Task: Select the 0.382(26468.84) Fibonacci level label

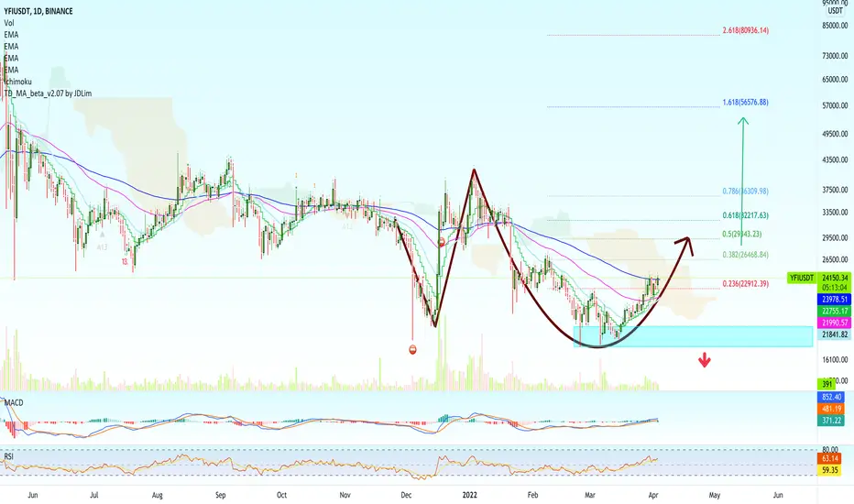Action: (746, 255)
